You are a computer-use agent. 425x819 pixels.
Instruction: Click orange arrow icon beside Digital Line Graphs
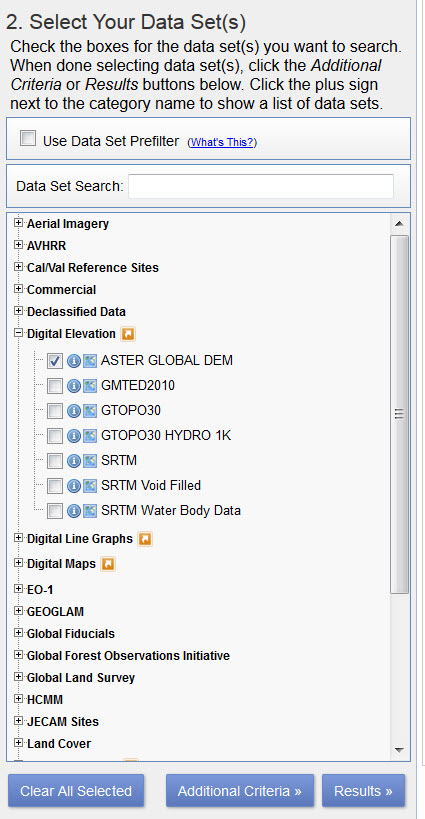(145, 539)
